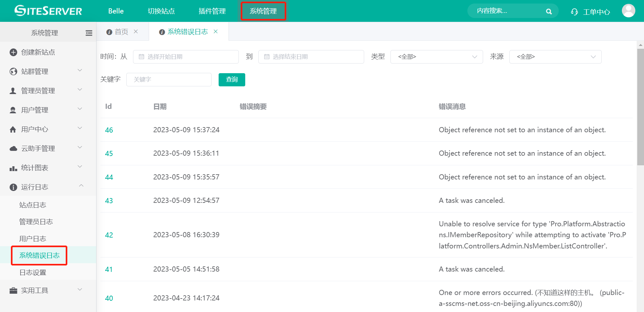Collapse the 运行日志 section chevron
644x312 pixels.
pos(81,186)
